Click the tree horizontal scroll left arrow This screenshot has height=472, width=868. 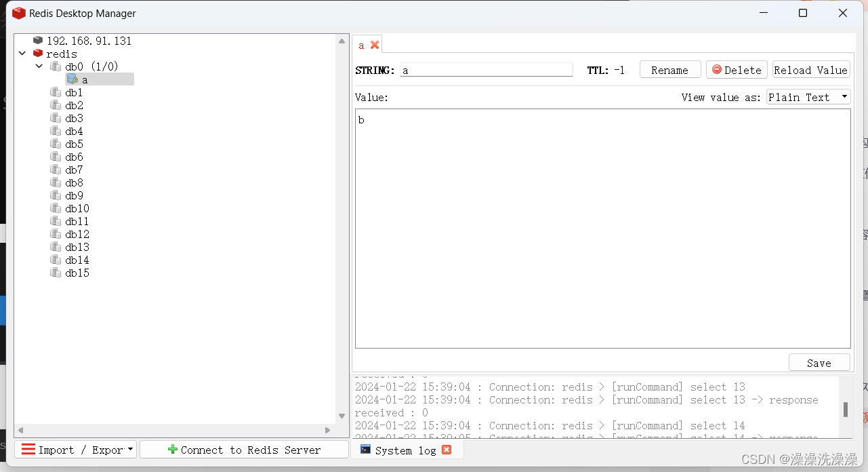20,430
